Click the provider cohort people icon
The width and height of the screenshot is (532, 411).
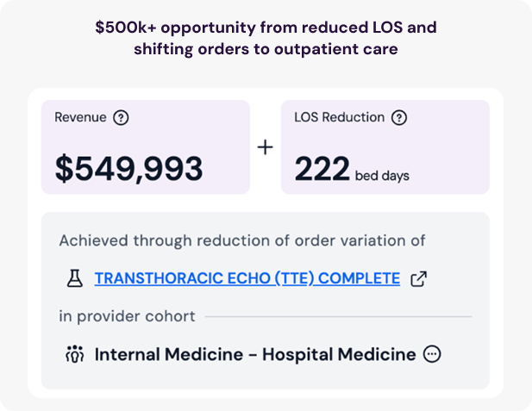pos(75,354)
